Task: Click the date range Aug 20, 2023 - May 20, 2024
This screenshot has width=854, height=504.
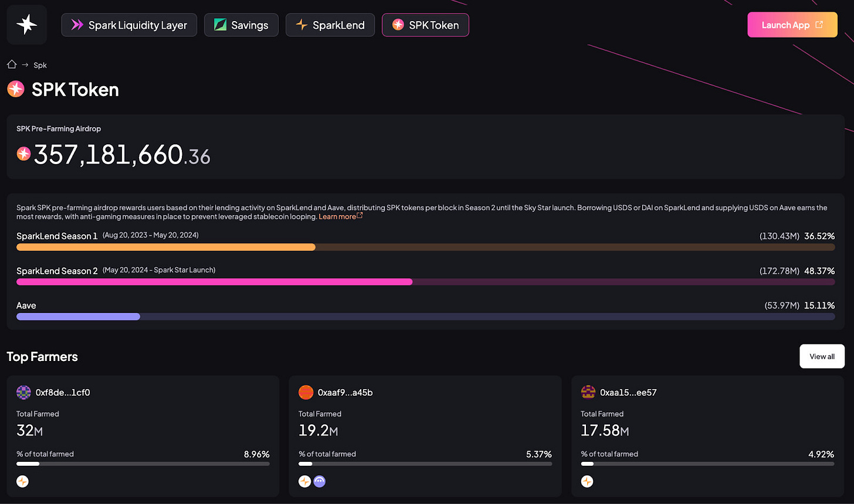Action: click(x=151, y=235)
